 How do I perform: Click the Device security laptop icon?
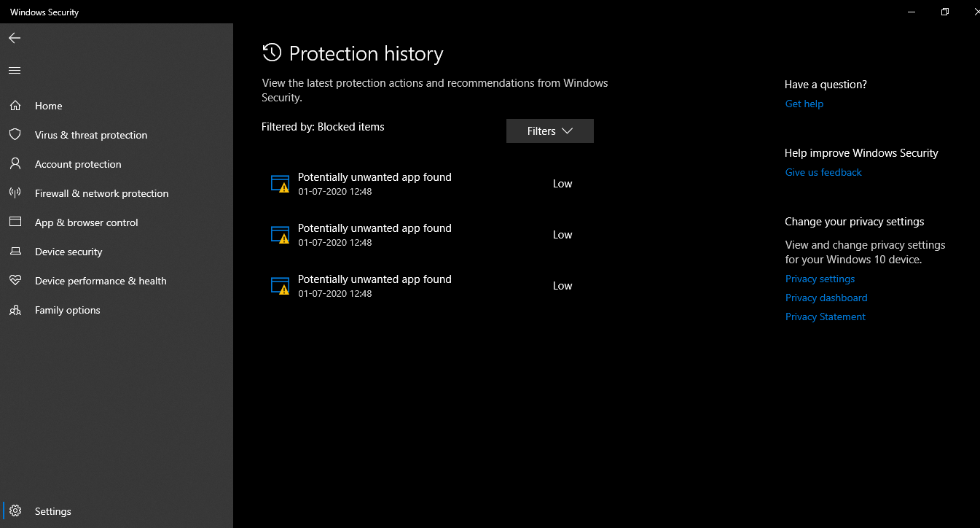pos(15,252)
